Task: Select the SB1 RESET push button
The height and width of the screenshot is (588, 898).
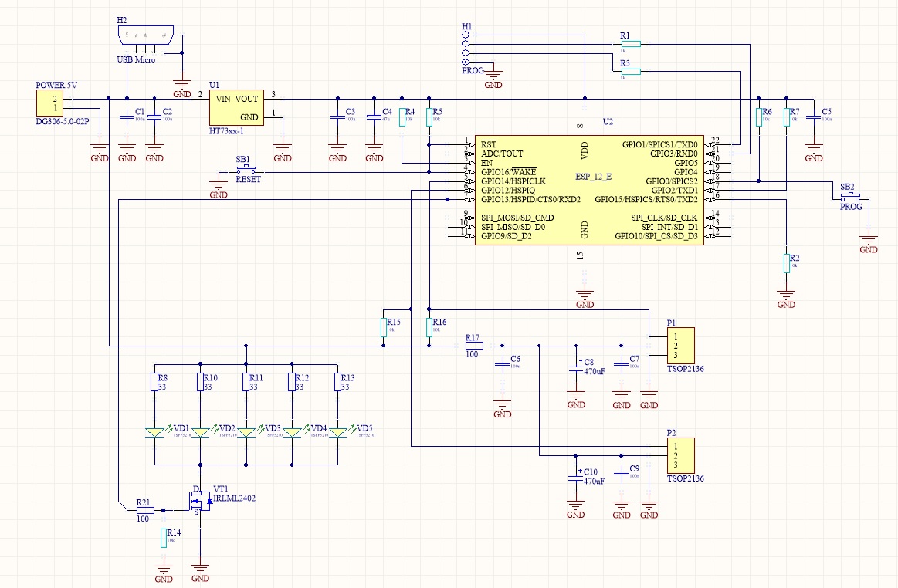Action: point(246,170)
